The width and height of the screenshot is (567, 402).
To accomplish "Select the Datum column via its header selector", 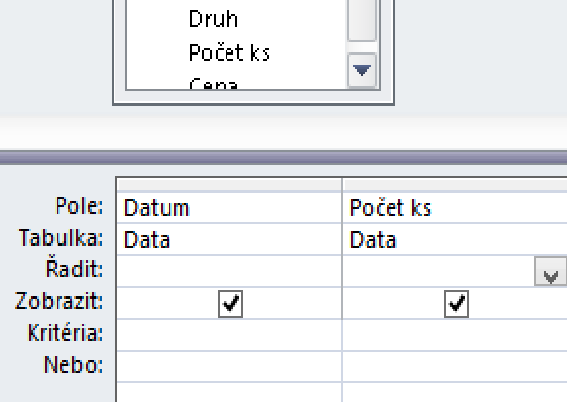I will coord(229,184).
